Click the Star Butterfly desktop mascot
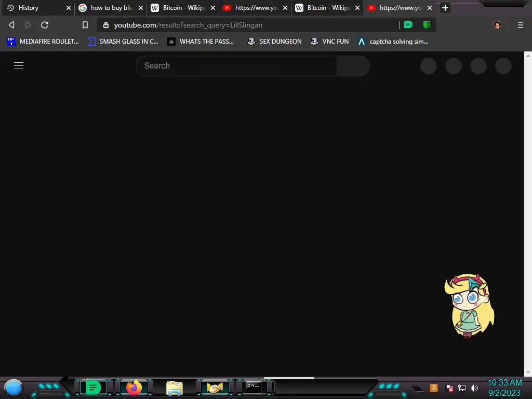 [x=469, y=306]
